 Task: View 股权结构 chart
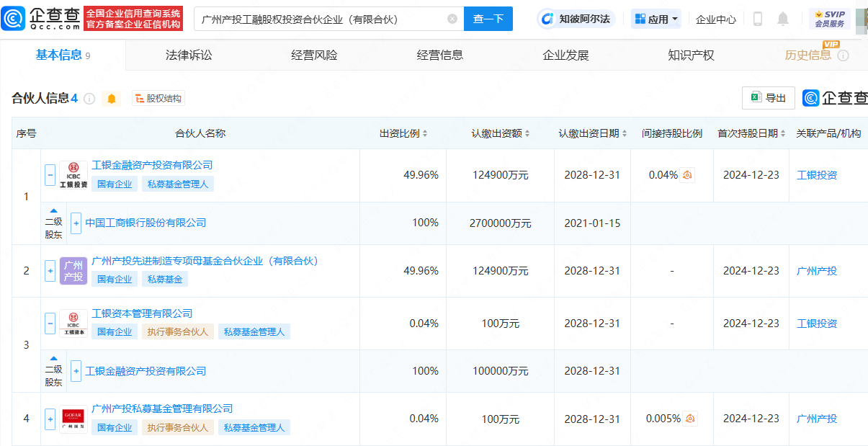(157, 99)
